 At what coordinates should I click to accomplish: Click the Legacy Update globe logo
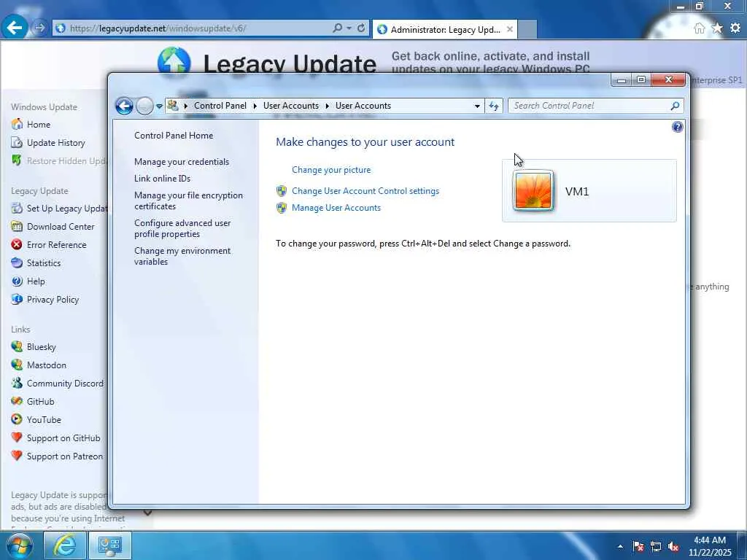174,60
